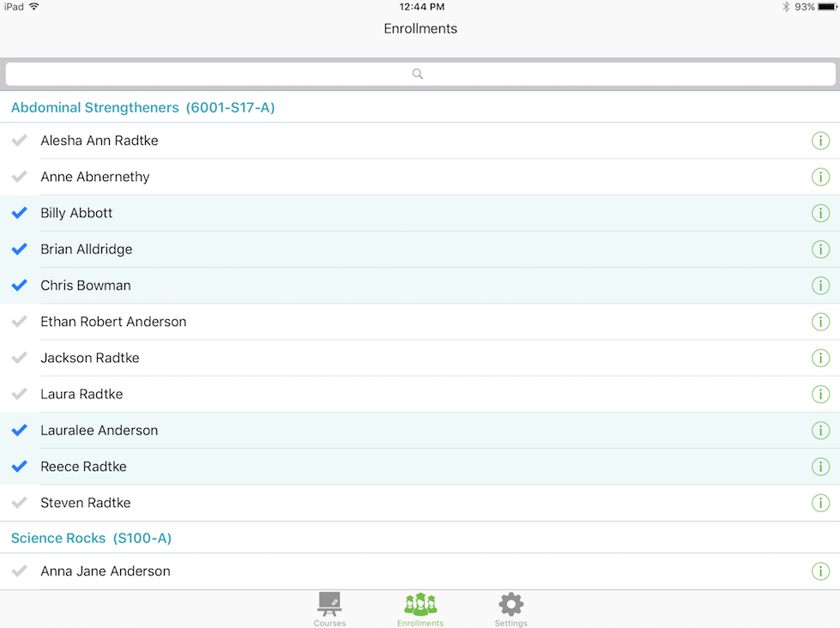Uncheck Billy Abbott attendance checkmark
Viewport: 840px width, 628px height.
[19, 213]
